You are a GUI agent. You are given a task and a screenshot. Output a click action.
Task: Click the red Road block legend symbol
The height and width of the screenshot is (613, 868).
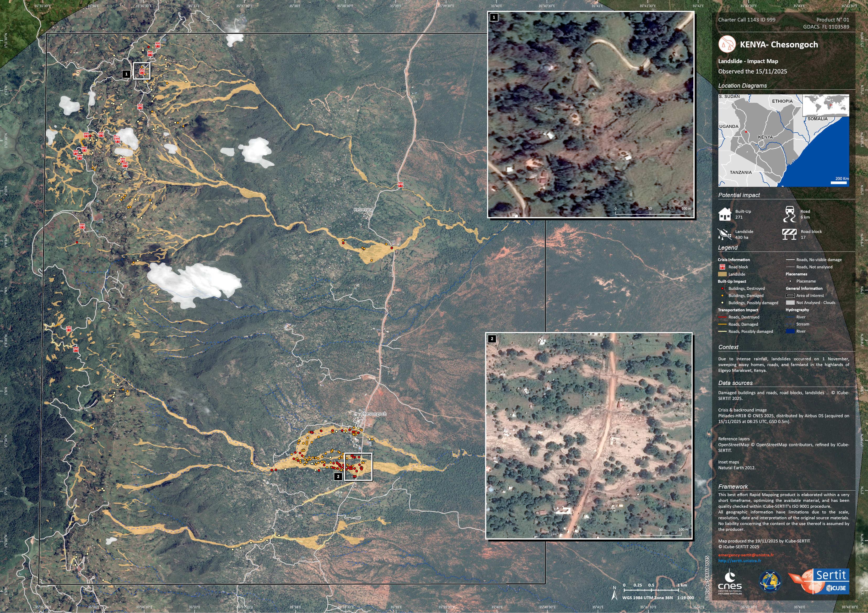tap(722, 267)
